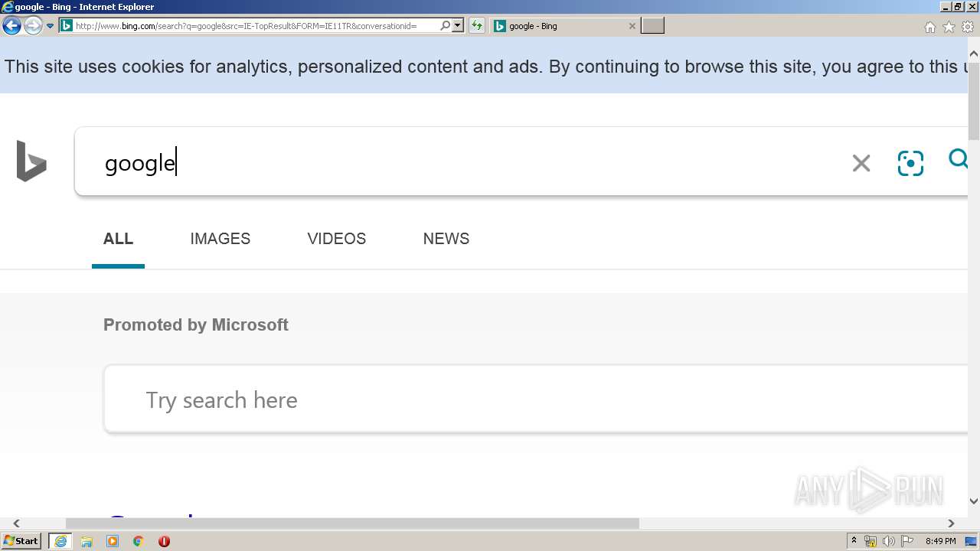Click the 'Try search here' promoted box
The height and width of the screenshot is (551, 980).
click(x=536, y=399)
